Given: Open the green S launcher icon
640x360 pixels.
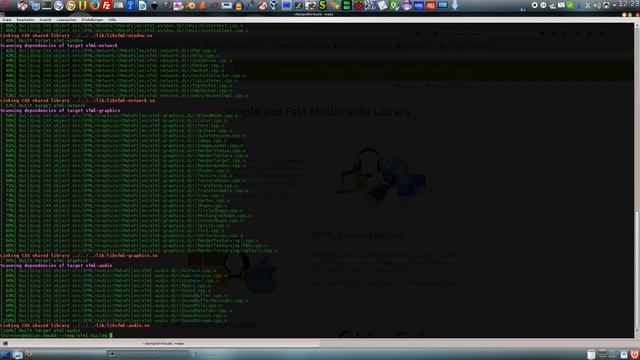Looking at the screenshot, I should tap(322, 5).
